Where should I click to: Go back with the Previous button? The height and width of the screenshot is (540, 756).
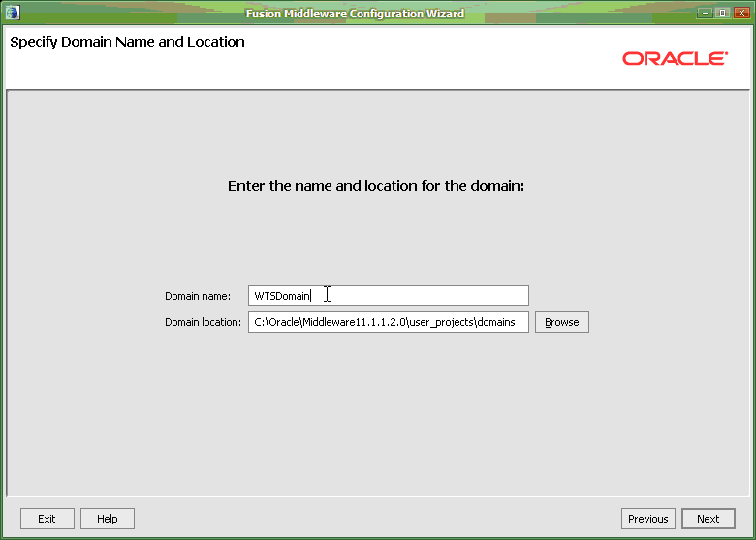click(648, 519)
